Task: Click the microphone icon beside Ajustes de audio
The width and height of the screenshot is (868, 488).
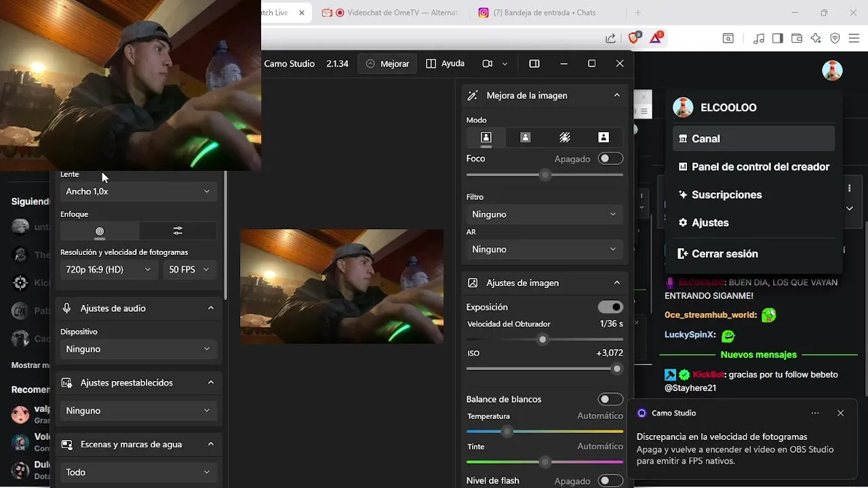Action: click(x=66, y=308)
